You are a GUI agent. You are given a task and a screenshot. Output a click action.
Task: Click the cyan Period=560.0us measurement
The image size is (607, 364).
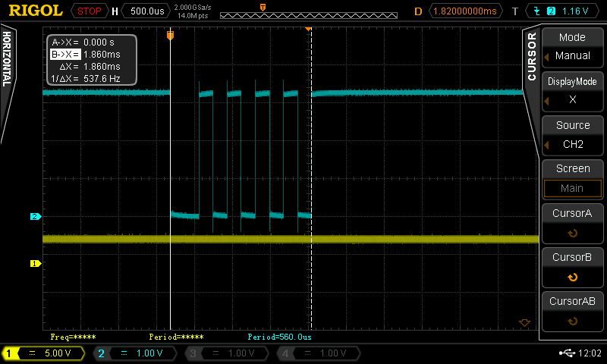279,337
